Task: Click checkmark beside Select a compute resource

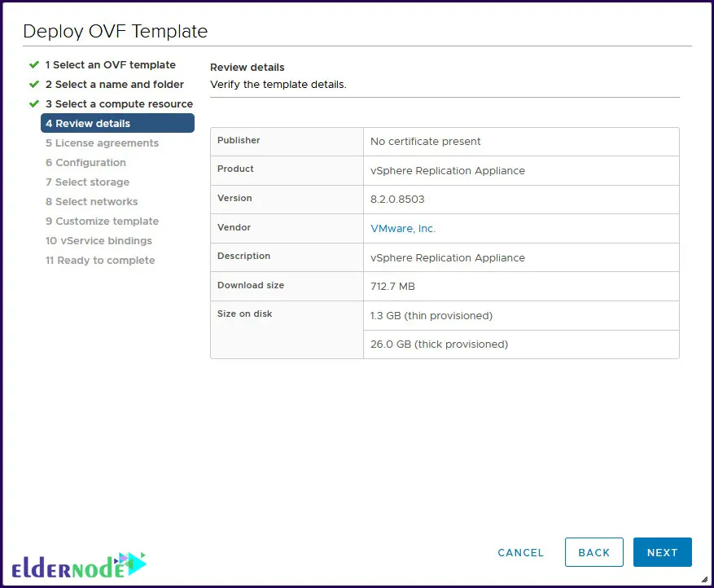Action: coord(33,103)
